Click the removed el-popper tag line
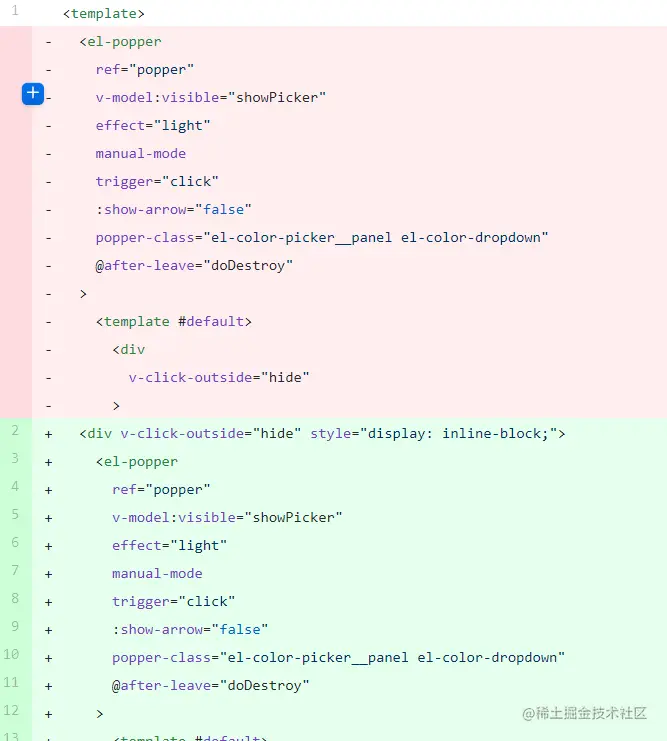Image resolution: width=667 pixels, height=741 pixels. point(121,42)
